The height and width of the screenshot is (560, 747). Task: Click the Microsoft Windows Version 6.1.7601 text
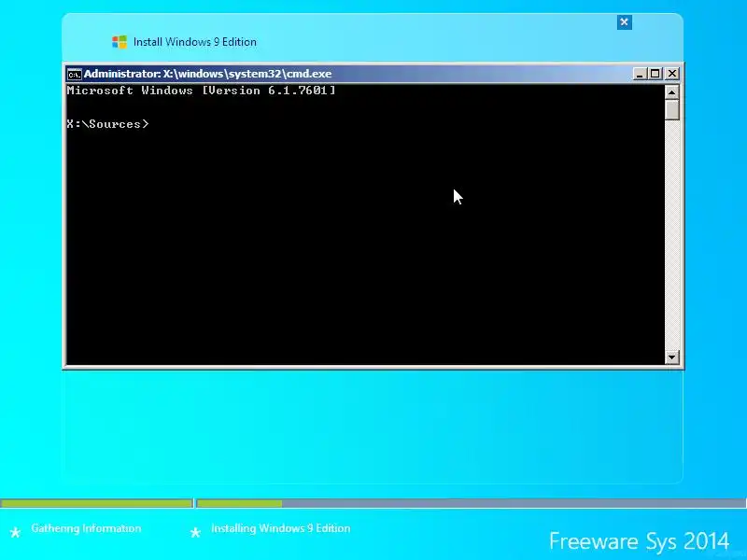[x=201, y=91]
